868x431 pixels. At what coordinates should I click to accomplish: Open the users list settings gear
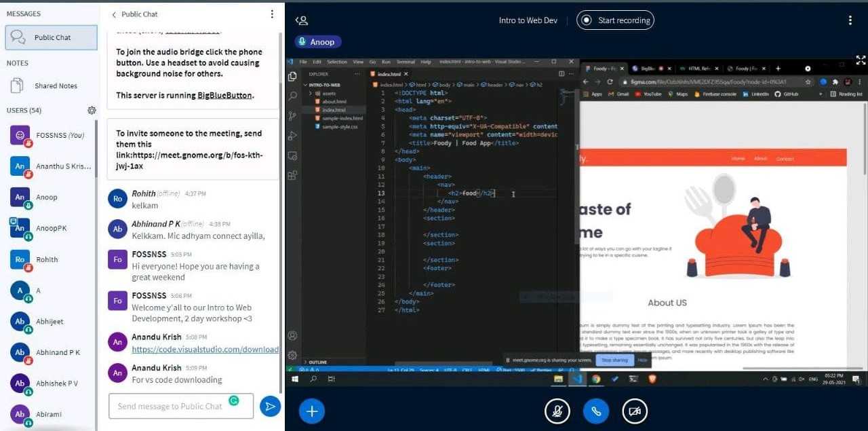(x=92, y=111)
